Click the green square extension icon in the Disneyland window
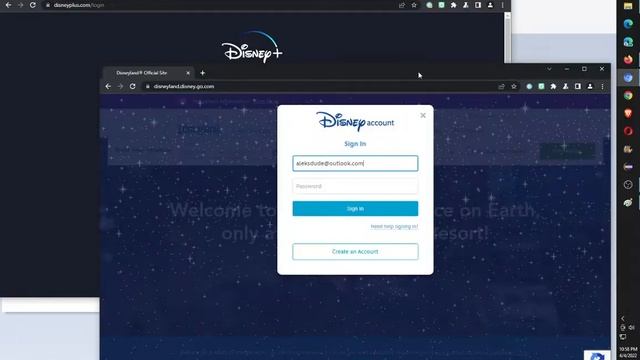Viewport: 640px width, 360px height. pyautogui.click(x=541, y=87)
